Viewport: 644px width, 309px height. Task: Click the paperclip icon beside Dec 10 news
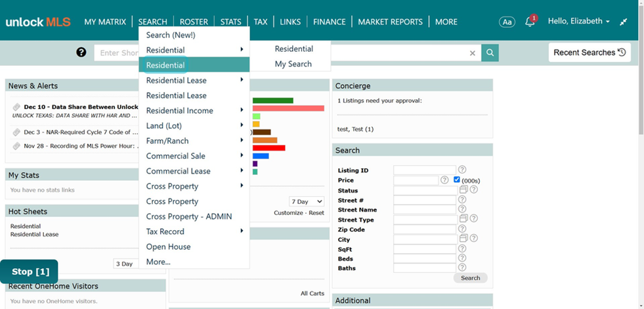pyautogui.click(x=16, y=107)
